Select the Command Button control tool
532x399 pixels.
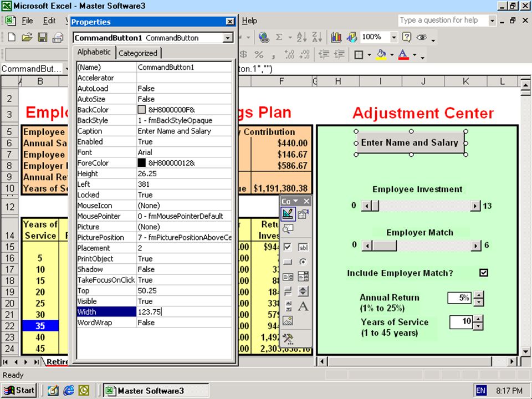click(x=288, y=262)
